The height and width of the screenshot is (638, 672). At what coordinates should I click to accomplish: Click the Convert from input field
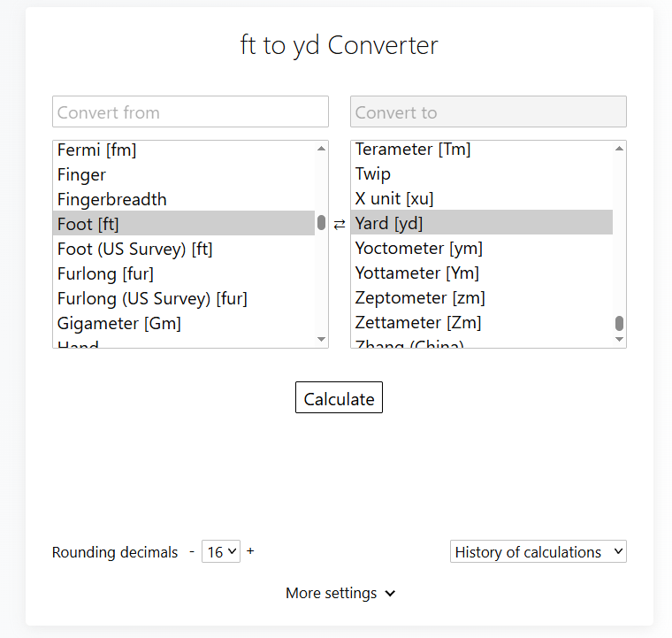pos(190,112)
